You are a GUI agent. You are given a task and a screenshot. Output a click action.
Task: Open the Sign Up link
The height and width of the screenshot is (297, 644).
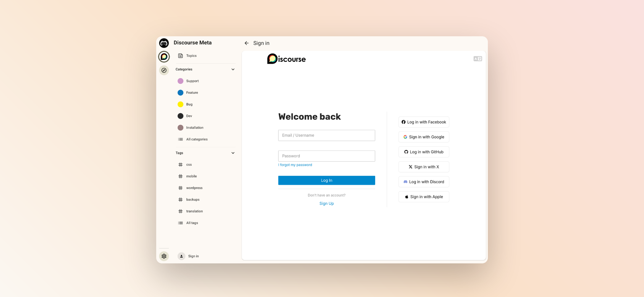coord(326,203)
